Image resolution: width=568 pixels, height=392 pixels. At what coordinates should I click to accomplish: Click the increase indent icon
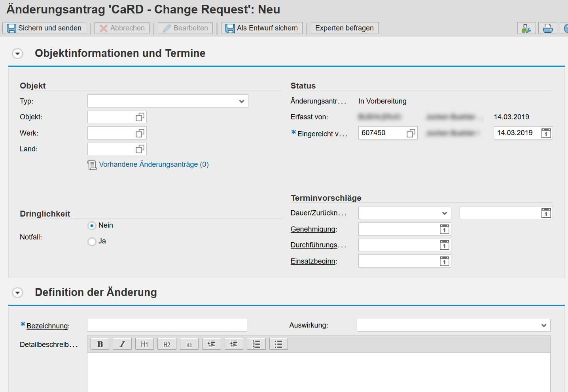pos(234,344)
